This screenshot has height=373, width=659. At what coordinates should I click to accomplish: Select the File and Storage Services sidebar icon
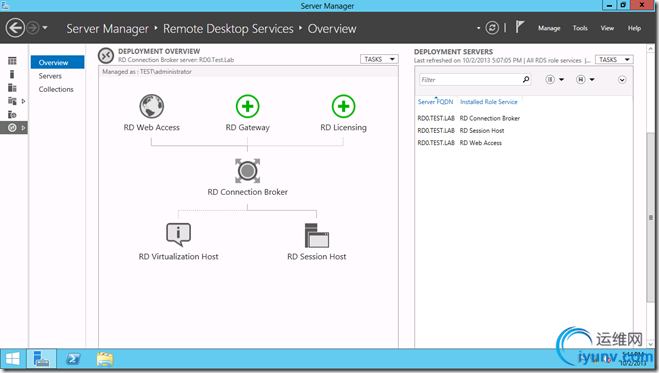tap(12, 101)
